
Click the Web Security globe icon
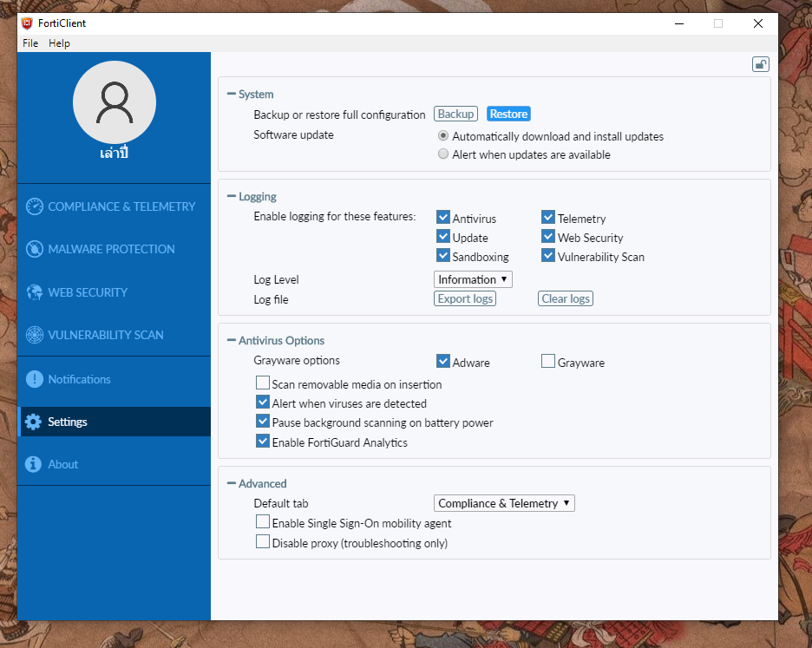click(35, 292)
